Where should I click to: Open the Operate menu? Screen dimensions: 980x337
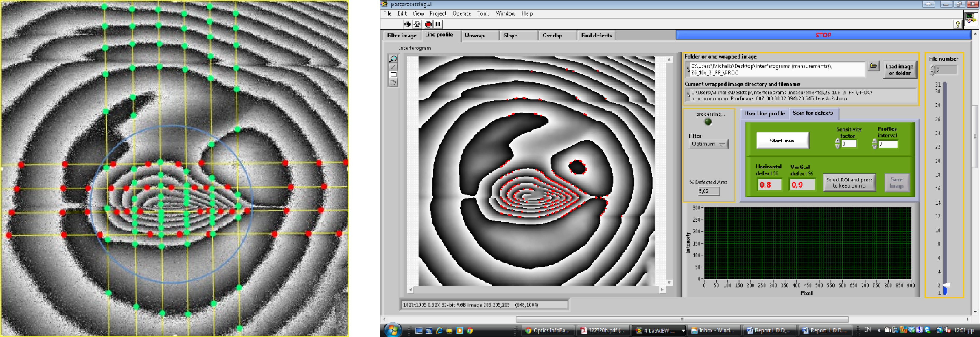[461, 14]
